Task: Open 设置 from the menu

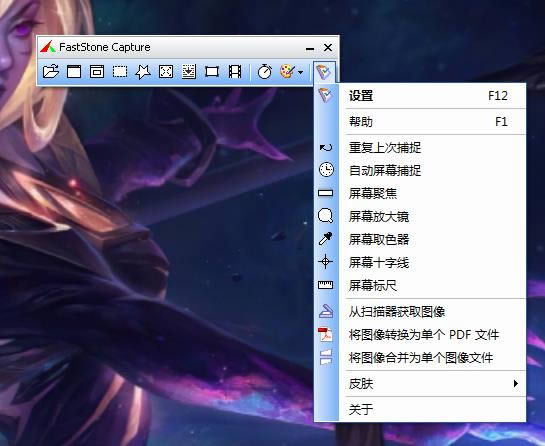Action: point(420,96)
